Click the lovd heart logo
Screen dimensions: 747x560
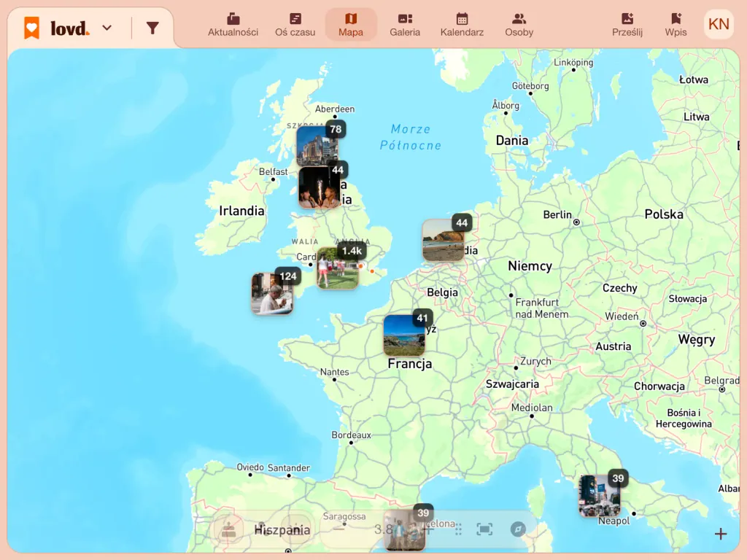32,28
